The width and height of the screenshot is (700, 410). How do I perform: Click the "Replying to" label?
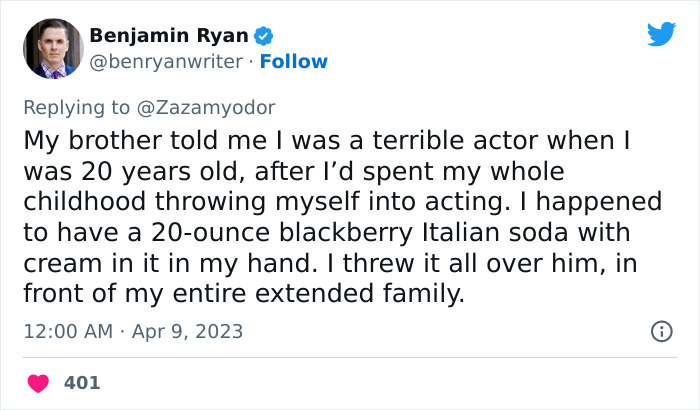click(x=77, y=105)
